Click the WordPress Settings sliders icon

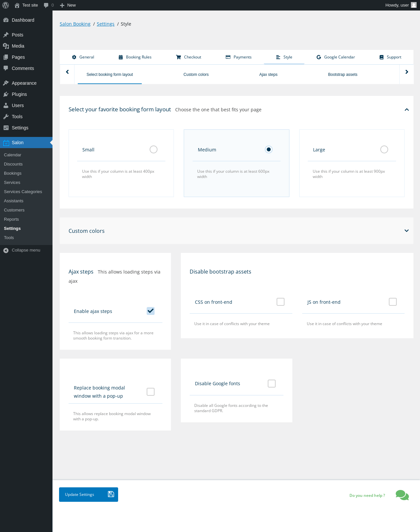point(6,128)
